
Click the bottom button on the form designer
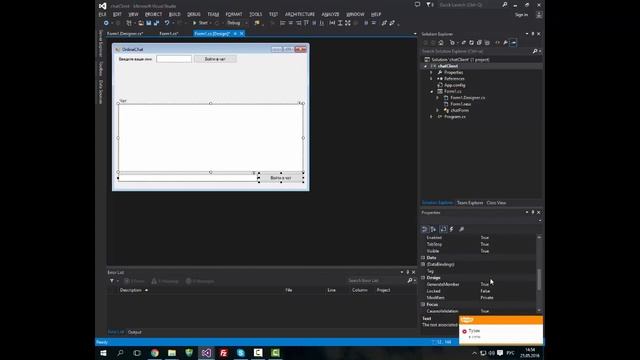[281, 178]
